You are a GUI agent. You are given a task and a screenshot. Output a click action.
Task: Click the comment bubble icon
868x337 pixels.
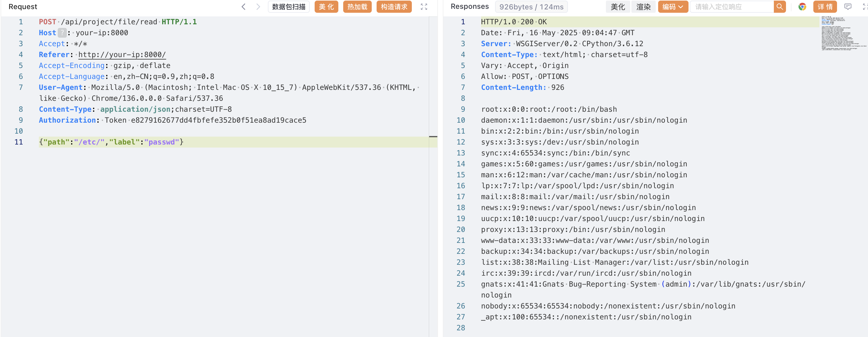click(x=848, y=7)
